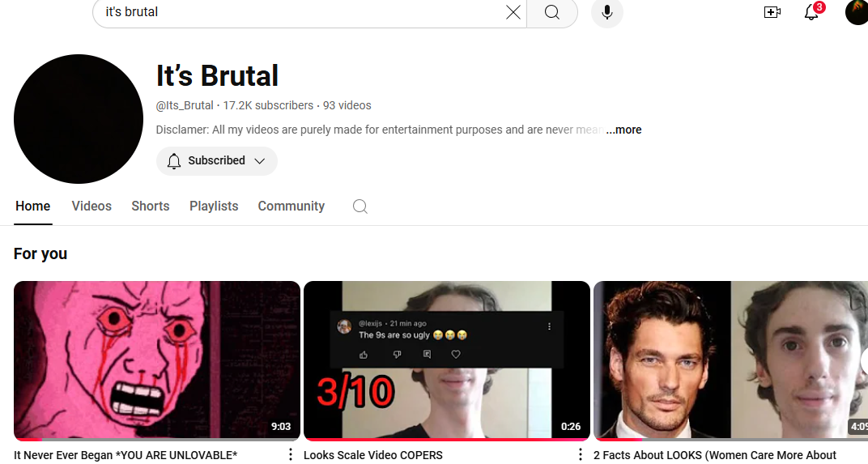
Task: Expand channel description with '...more'
Action: pos(623,130)
